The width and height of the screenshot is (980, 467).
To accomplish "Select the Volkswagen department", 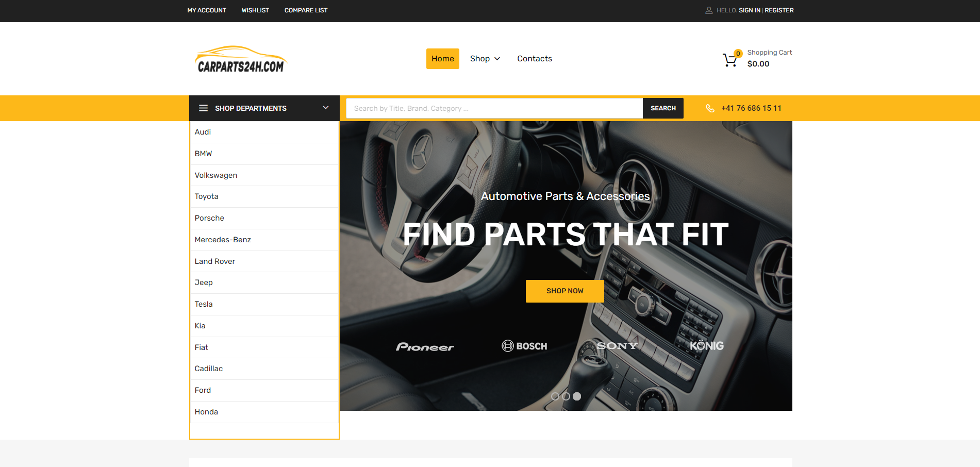I will click(x=264, y=175).
